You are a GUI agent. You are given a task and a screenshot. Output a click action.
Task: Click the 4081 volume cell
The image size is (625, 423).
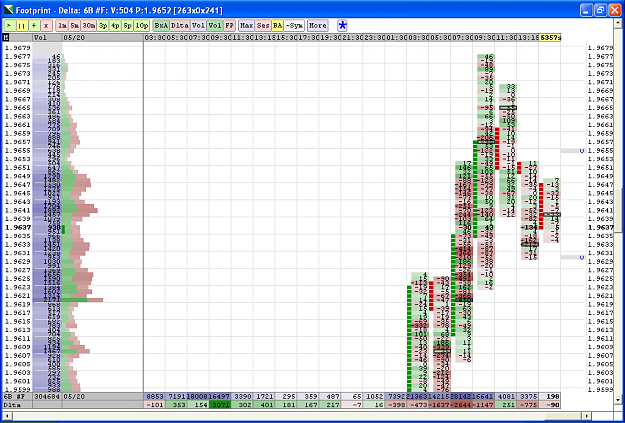click(x=504, y=397)
